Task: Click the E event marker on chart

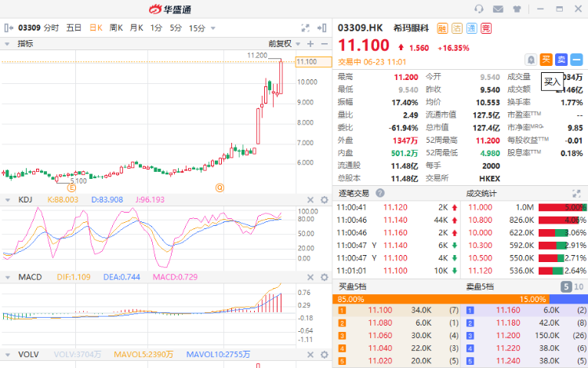Action: (x=71, y=188)
